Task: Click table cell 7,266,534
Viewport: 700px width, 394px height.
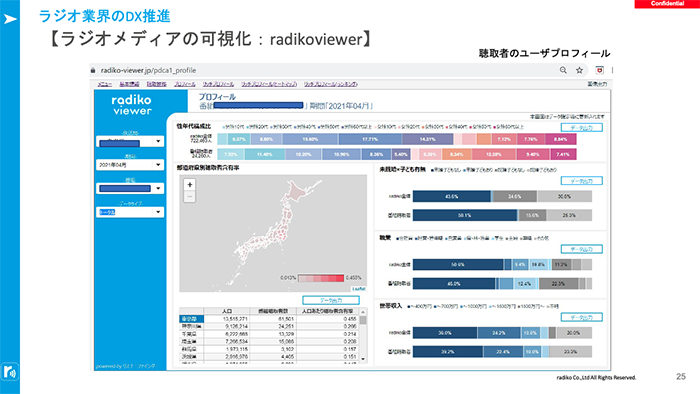Action: pos(237,341)
